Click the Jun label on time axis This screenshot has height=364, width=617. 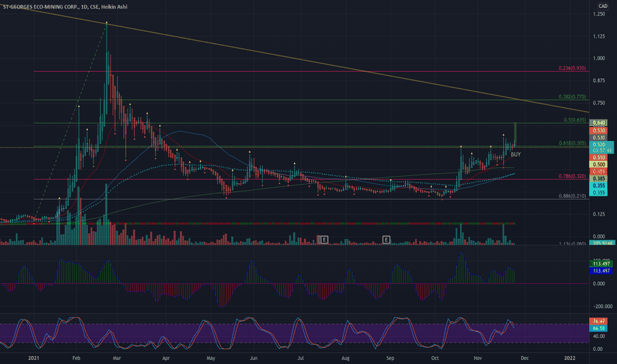(x=254, y=358)
